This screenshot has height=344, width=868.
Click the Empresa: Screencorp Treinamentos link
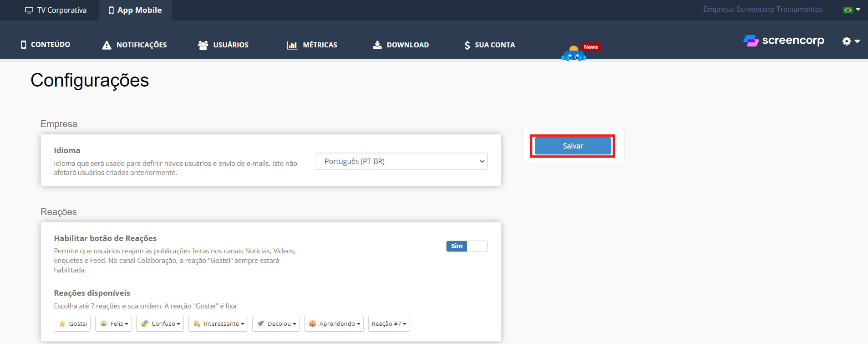763,9
